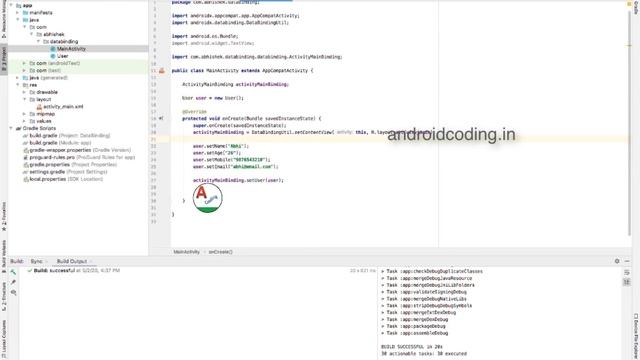
Task: Click the inspection status indicator above editor scrollbar
Action: point(629,4)
